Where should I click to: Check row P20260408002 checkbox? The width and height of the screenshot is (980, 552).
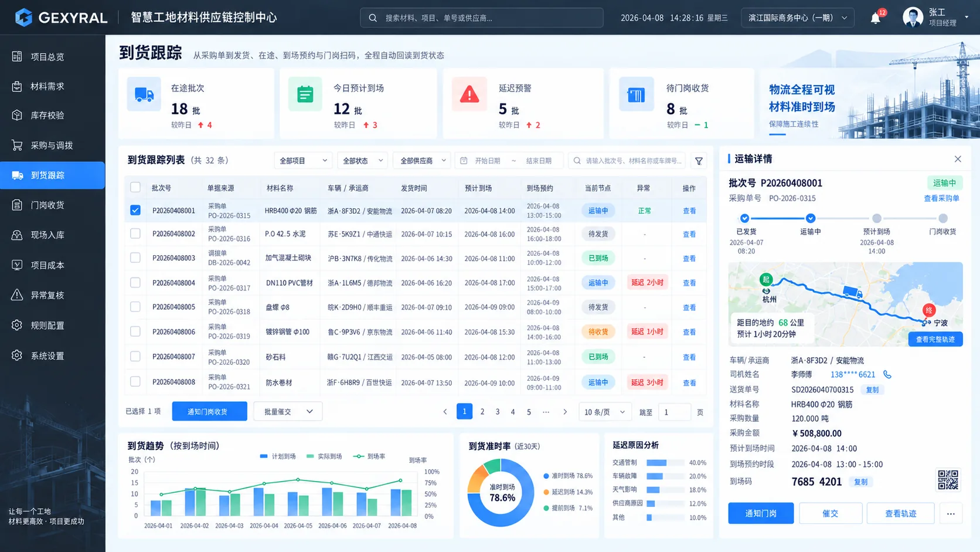coord(135,233)
